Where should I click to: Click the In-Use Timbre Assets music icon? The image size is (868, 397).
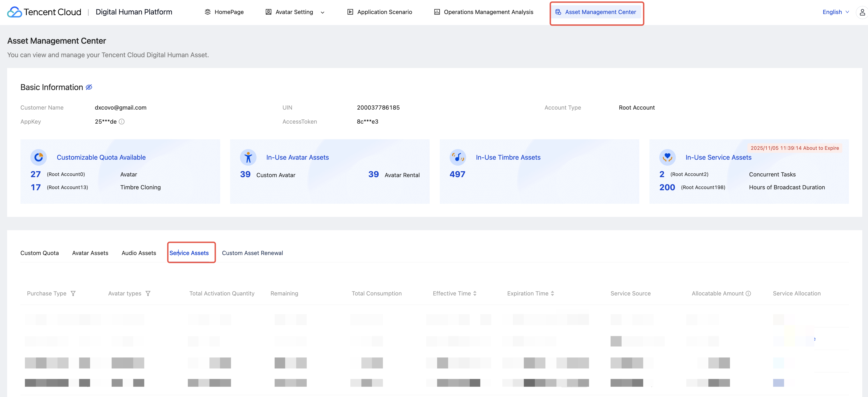pos(458,157)
